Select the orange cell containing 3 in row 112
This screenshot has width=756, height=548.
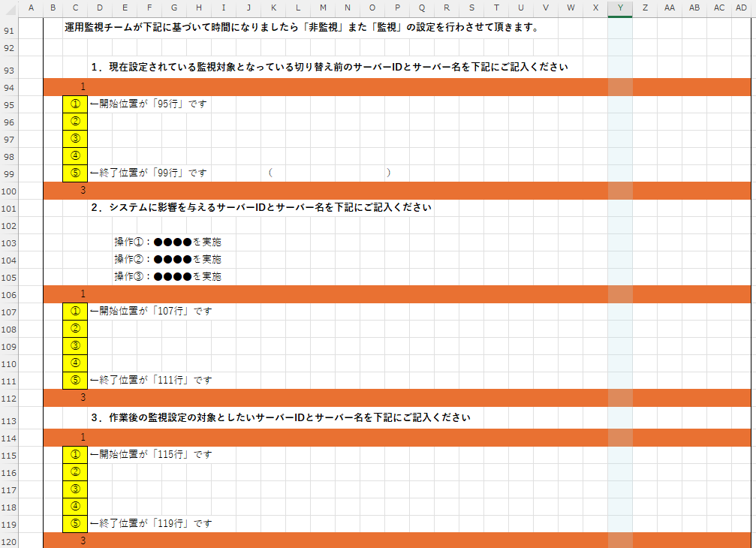[x=83, y=397]
